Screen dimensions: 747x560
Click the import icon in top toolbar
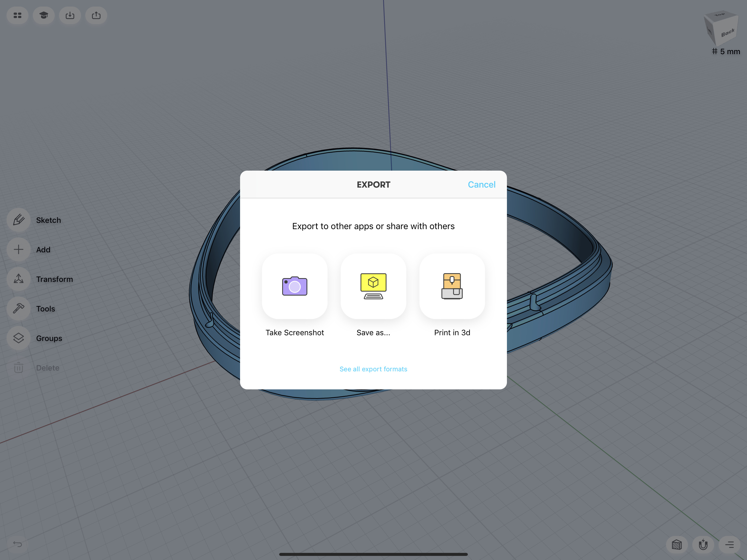[70, 16]
